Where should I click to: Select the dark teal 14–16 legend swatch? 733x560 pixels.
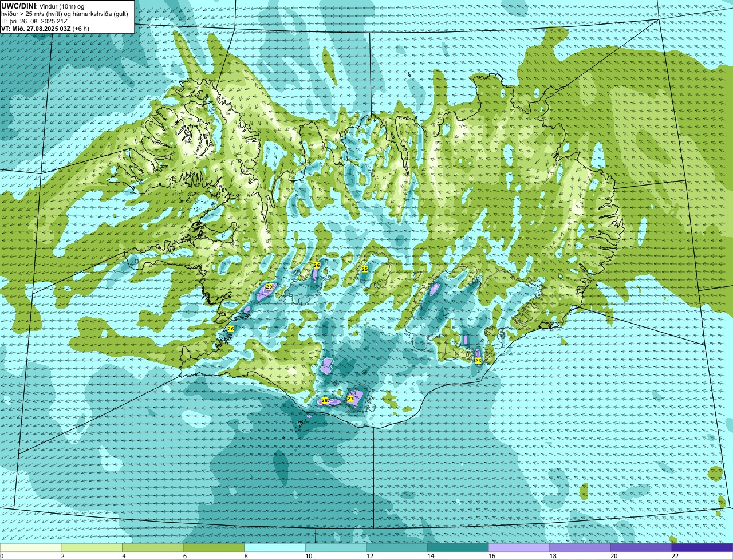[458, 548]
